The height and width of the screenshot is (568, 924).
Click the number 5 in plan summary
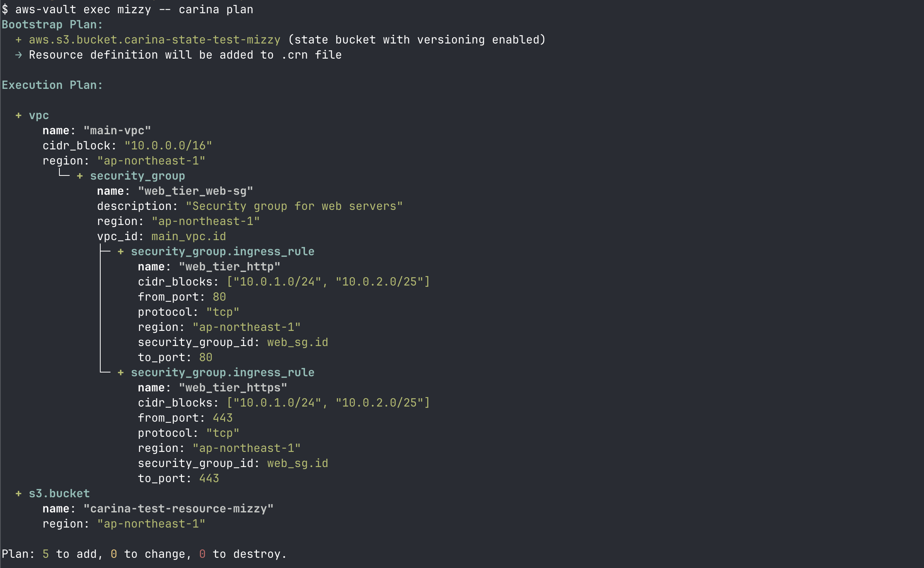point(45,554)
